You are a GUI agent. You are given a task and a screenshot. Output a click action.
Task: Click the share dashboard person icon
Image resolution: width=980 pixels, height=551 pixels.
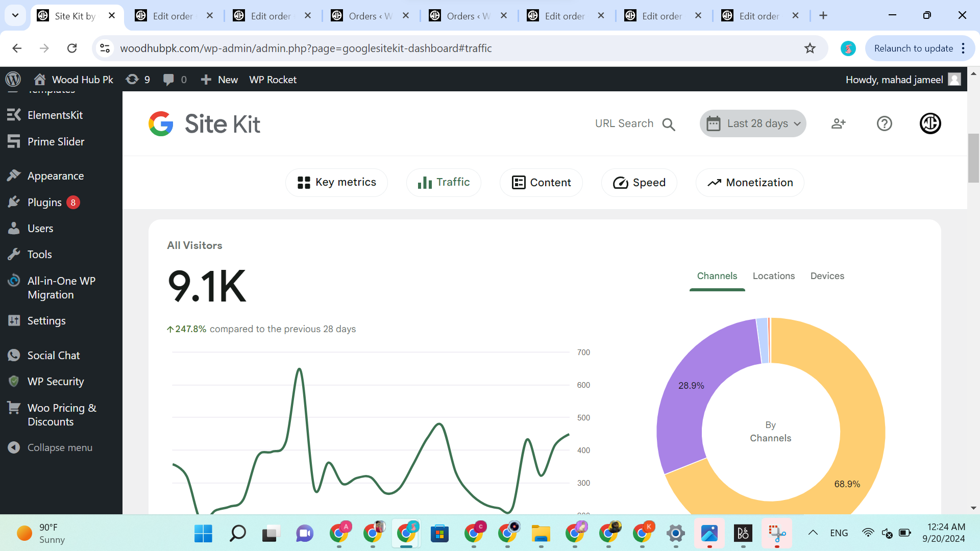(x=838, y=123)
